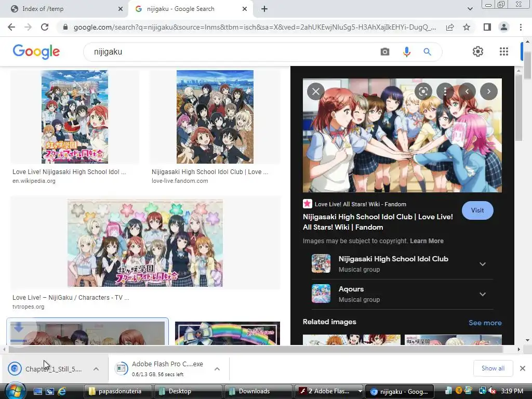The width and height of the screenshot is (532, 399).
Task: Open the tvtropes.org Characters image result
Action: (x=145, y=243)
